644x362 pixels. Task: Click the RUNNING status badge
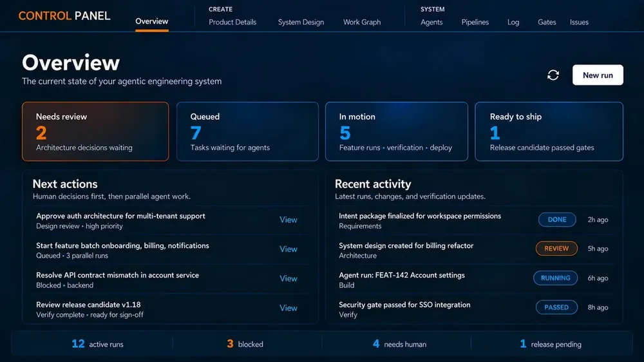(555, 278)
